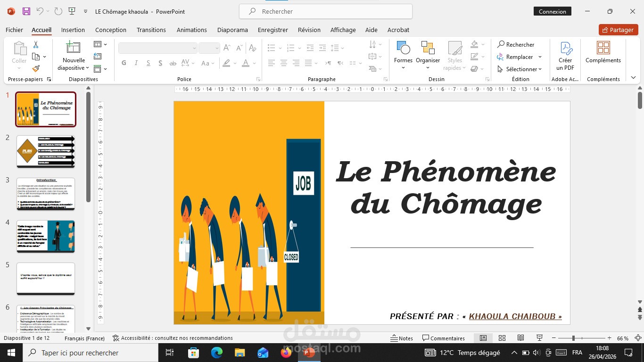Collapse the ribbon with chevron
Image resolution: width=644 pixels, height=362 pixels.
click(633, 78)
